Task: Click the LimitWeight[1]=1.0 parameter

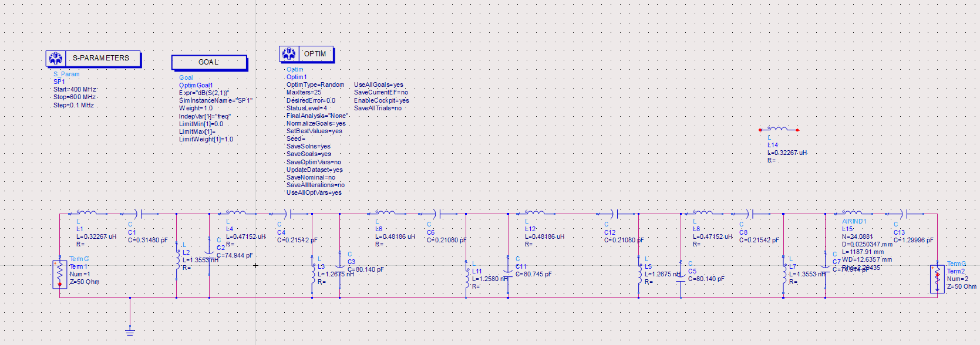Action: pos(206,140)
